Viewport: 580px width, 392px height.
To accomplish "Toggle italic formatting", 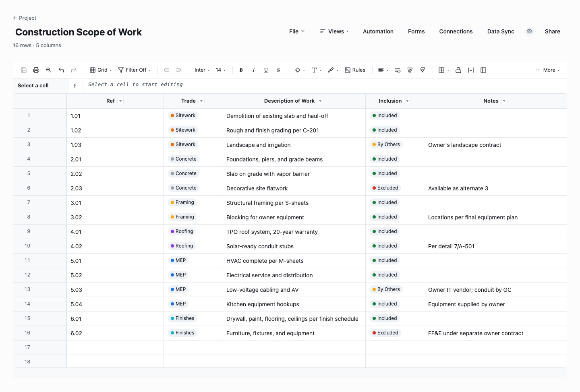I will [x=254, y=70].
